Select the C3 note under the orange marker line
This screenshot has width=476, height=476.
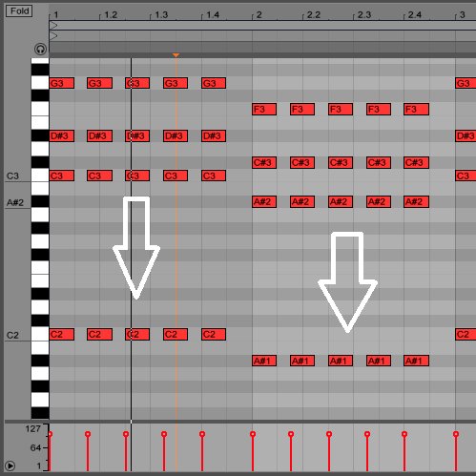point(176,176)
